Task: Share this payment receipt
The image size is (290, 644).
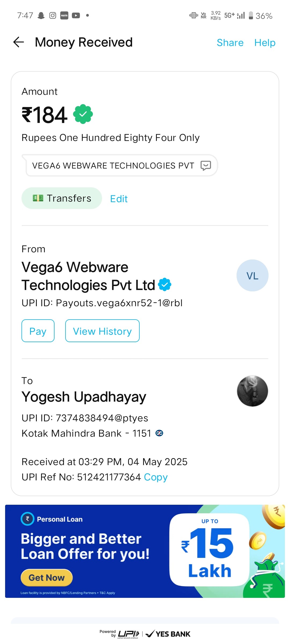Action: pos(230,43)
